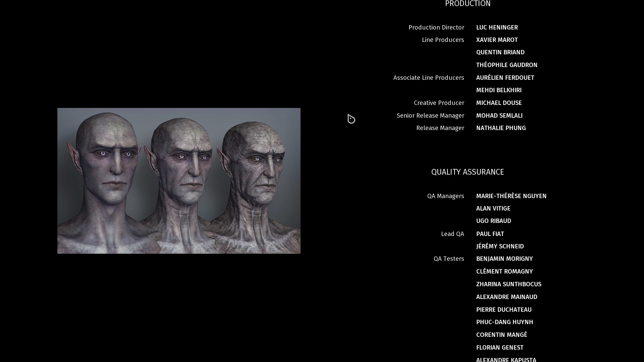Click the Line Producers role label

tap(443, 40)
